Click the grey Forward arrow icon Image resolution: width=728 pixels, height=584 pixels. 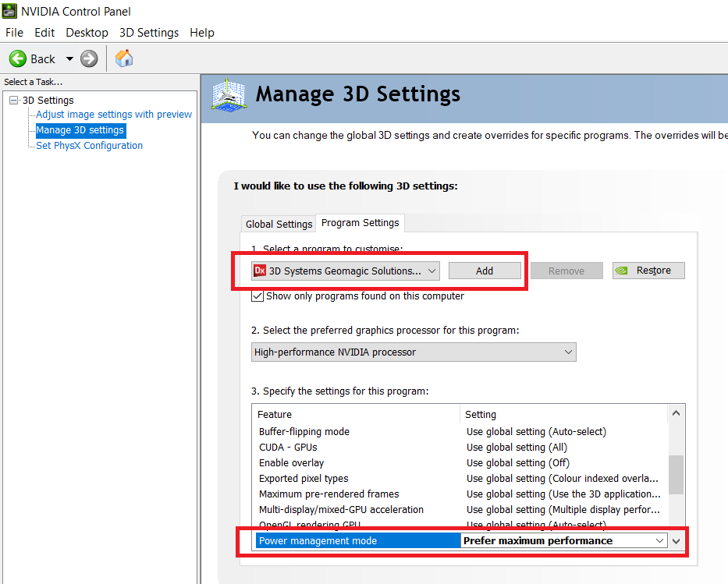point(89,59)
